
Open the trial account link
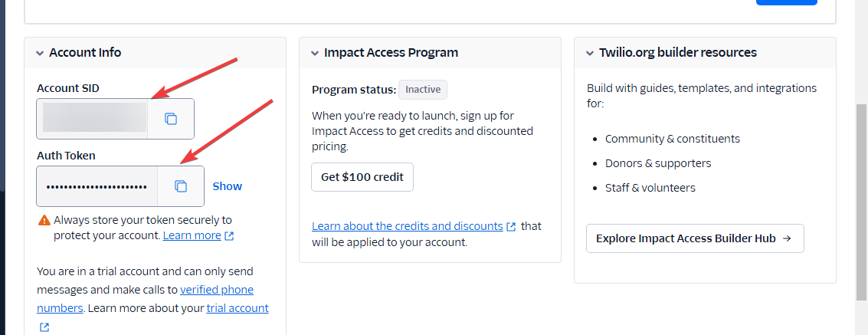pyautogui.click(x=237, y=308)
